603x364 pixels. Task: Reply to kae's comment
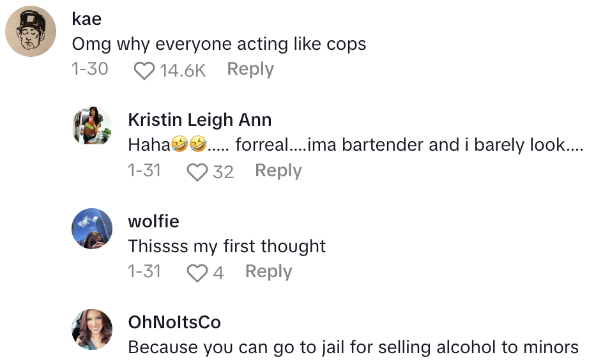(250, 69)
